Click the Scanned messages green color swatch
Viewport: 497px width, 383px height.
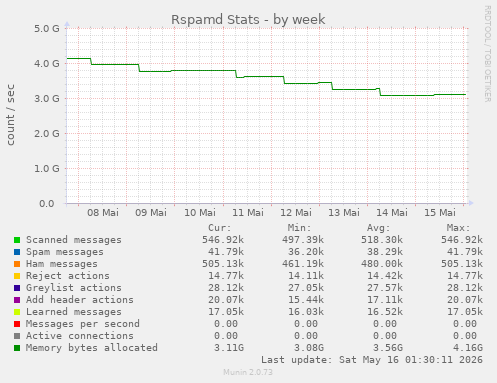17,240
